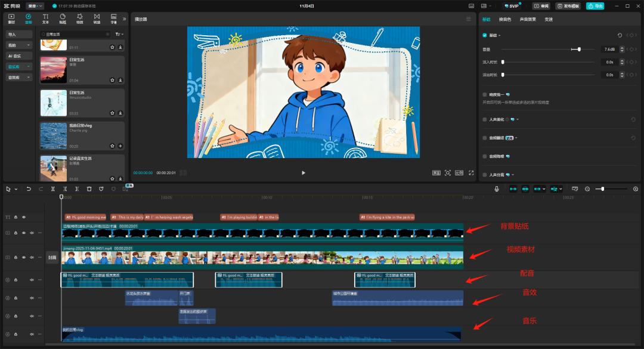Open the Transitions (转场) panel
644x349 pixels.
click(97, 18)
